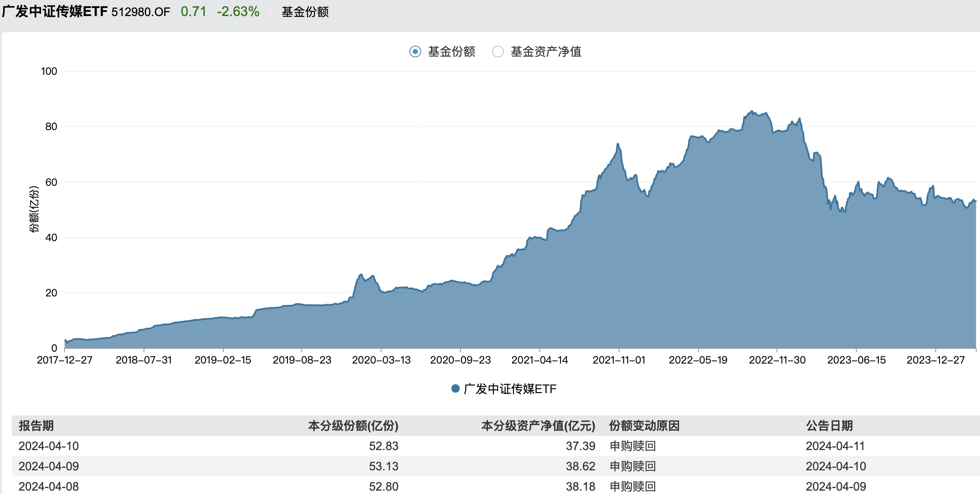Select the 基金资产净值 radio button
This screenshot has height=494, width=980.
[498, 52]
